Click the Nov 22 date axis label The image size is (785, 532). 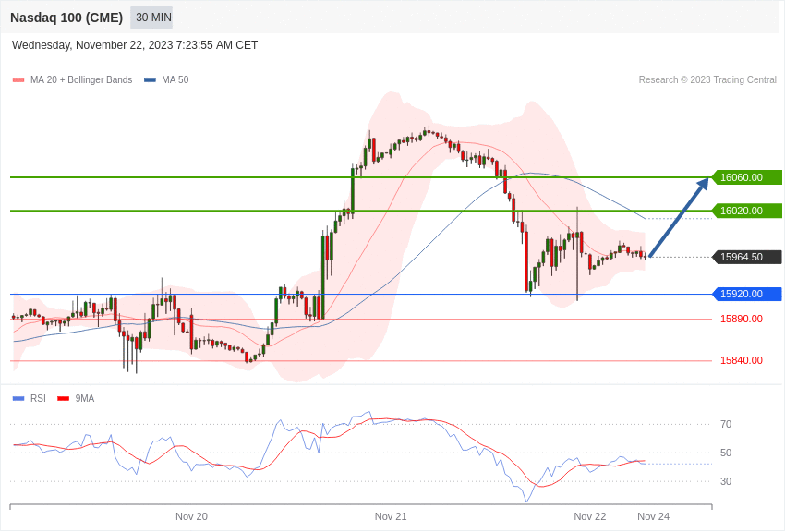(590, 516)
